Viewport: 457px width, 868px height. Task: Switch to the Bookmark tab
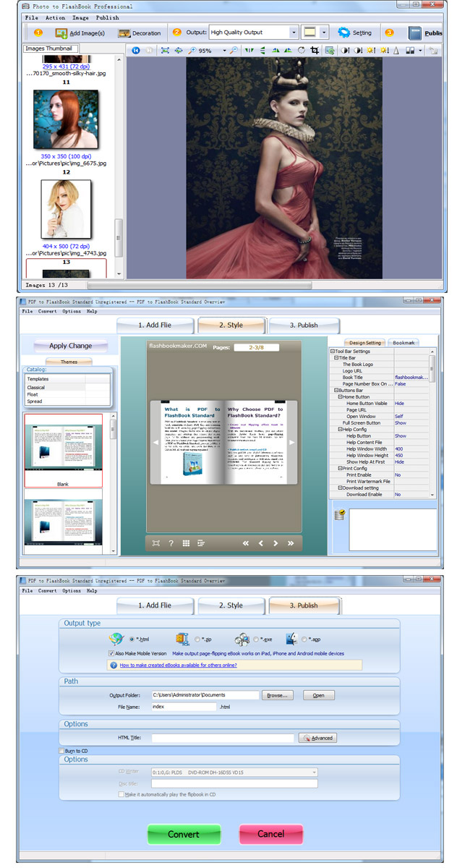(x=404, y=342)
